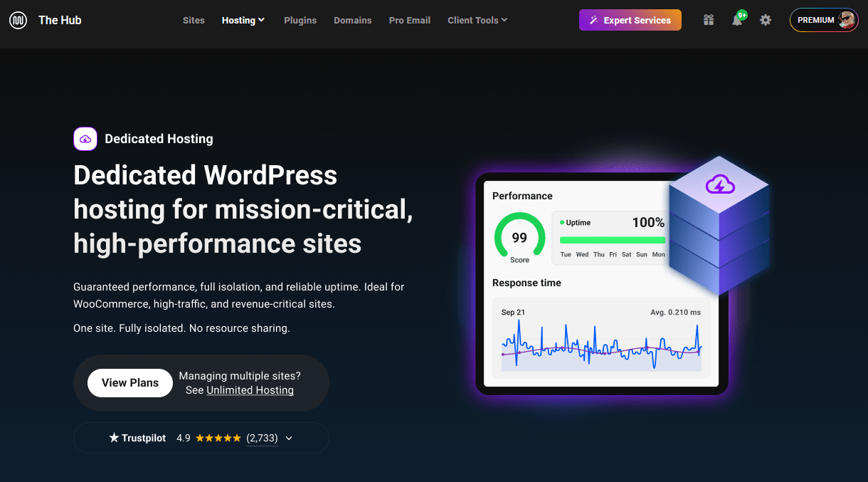Click The Hub title text
868x482 pixels.
tap(60, 20)
